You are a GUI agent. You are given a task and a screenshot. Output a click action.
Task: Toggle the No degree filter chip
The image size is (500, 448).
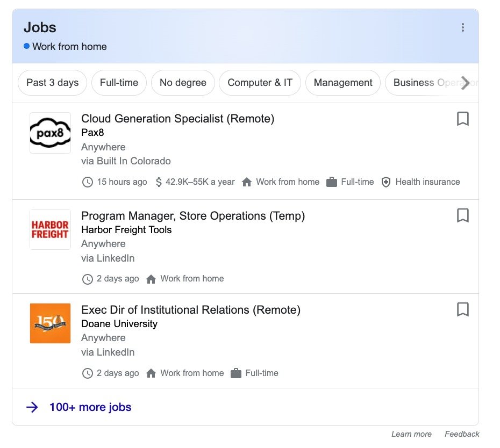tap(182, 83)
